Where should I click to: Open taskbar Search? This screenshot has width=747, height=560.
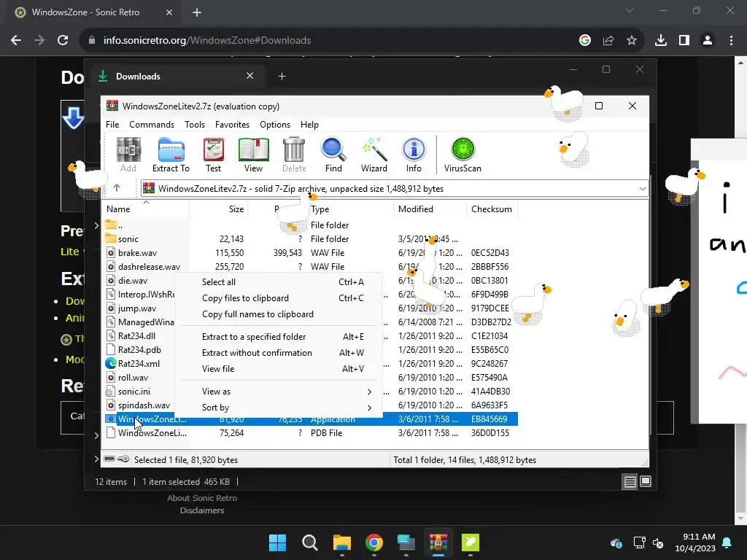click(309, 542)
